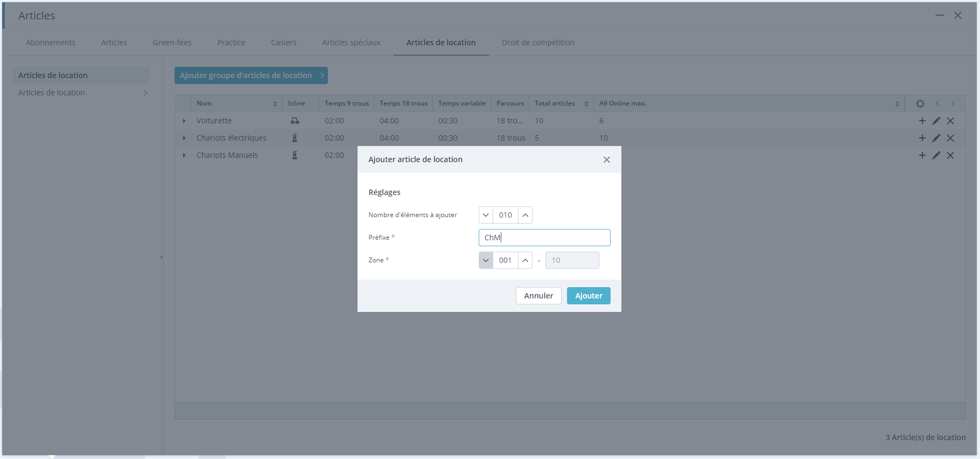Collapse the left sidebar panel handle
The width and height of the screenshot is (980, 459).
[x=161, y=258]
